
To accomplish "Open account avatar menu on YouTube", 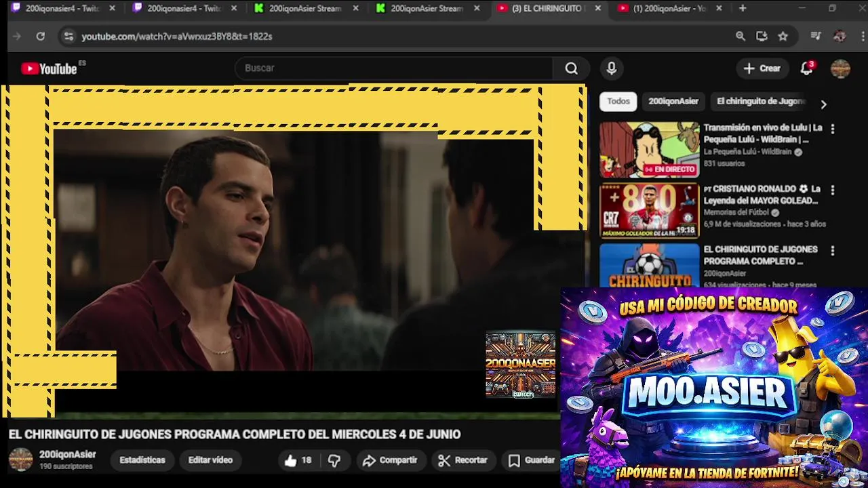I will tap(840, 68).
